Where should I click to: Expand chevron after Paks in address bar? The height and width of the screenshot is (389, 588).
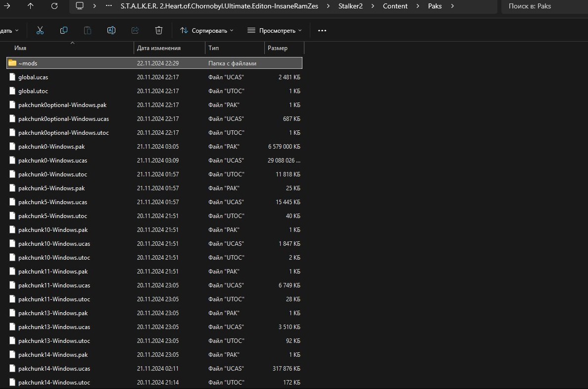click(x=452, y=6)
